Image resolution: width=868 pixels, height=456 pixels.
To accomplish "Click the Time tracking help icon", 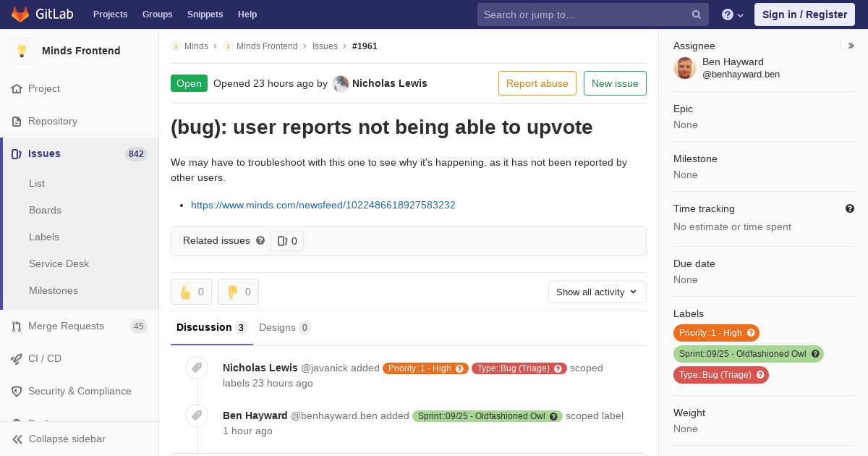I will click(x=850, y=208).
